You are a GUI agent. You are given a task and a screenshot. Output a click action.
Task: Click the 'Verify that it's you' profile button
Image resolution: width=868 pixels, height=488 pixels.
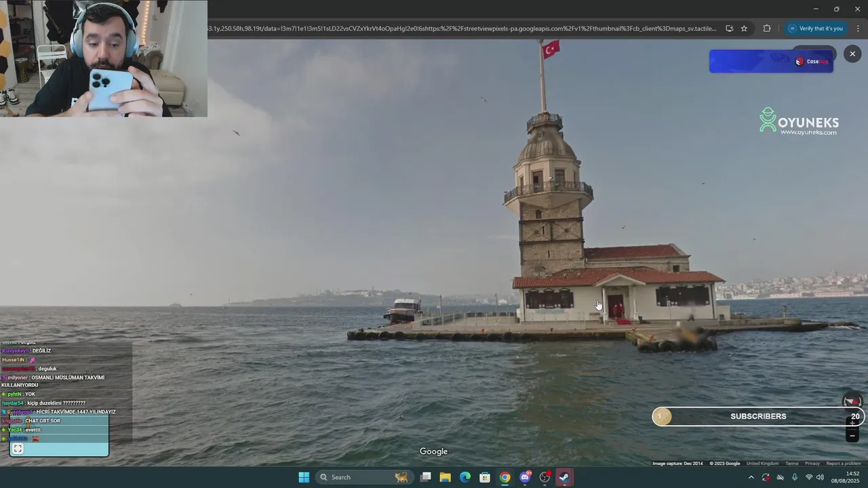click(816, 28)
